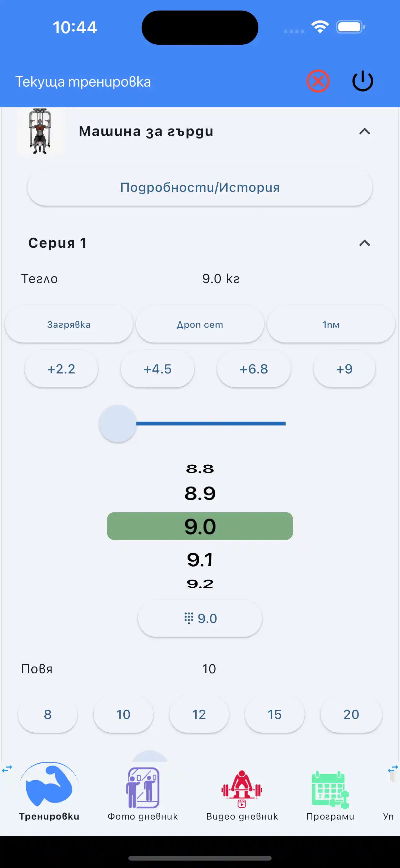The height and width of the screenshot is (868, 400).
Task: Toggle the 1пм option
Action: tap(331, 324)
